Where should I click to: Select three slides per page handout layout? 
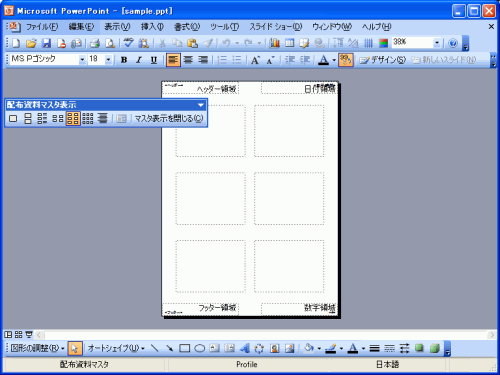coord(42,118)
